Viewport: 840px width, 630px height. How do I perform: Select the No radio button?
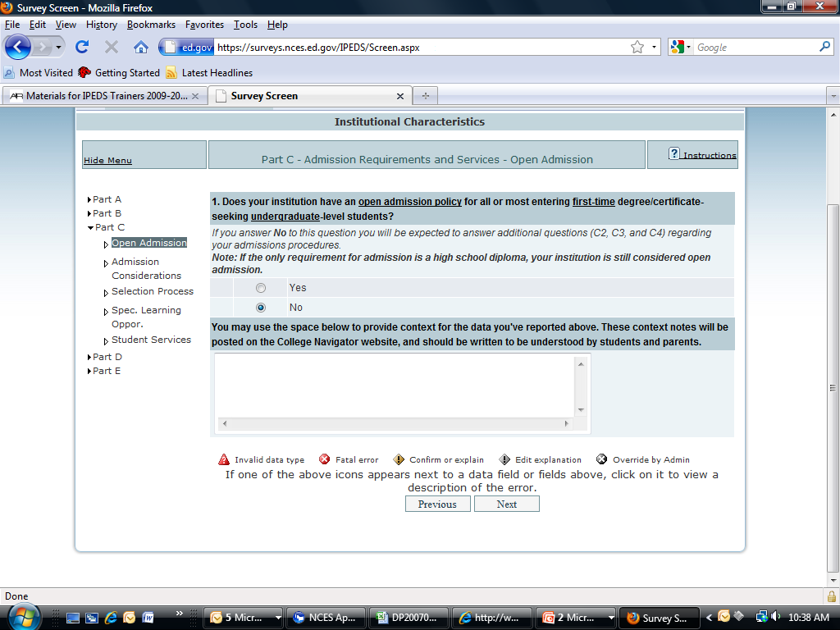tap(261, 308)
